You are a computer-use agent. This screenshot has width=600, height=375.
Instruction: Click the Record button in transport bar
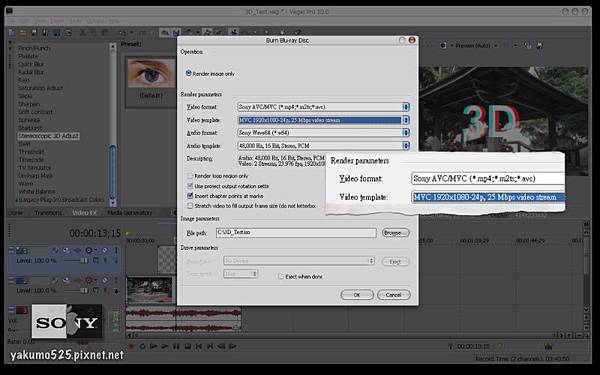coord(131,346)
